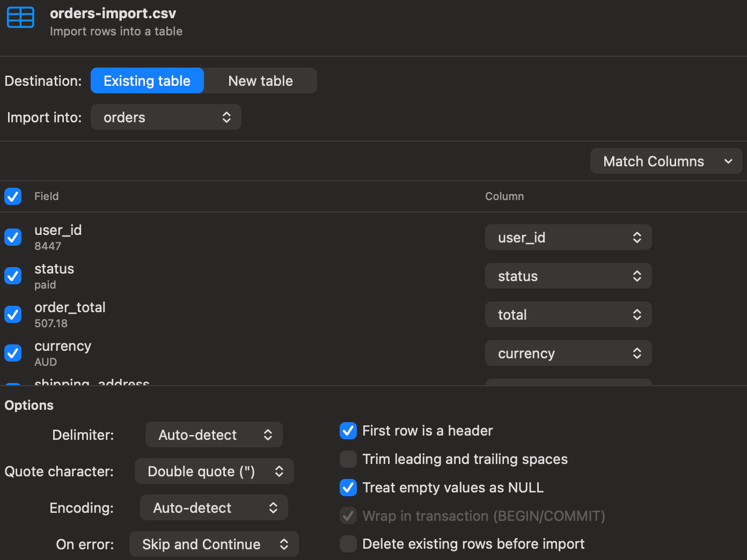Change the status column mapping dropdown
This screenshot has height=560, width=747.
(x=568, y=276)
